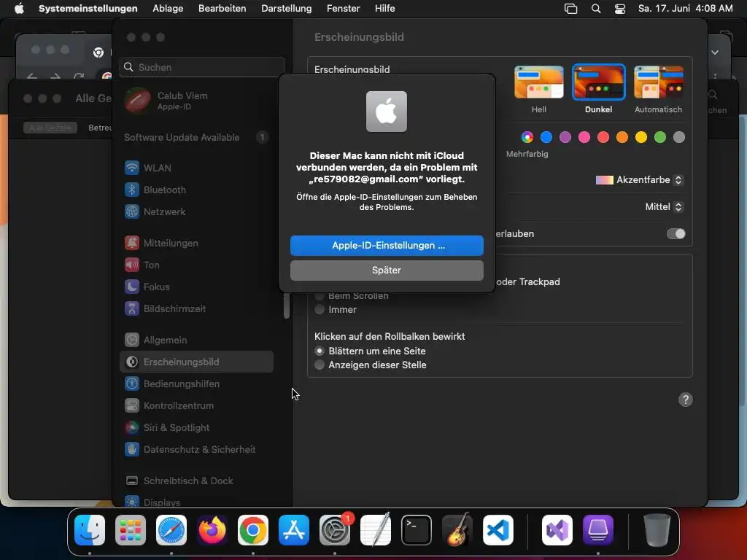Launch GarageBand from the Dock

click(457, 530)
